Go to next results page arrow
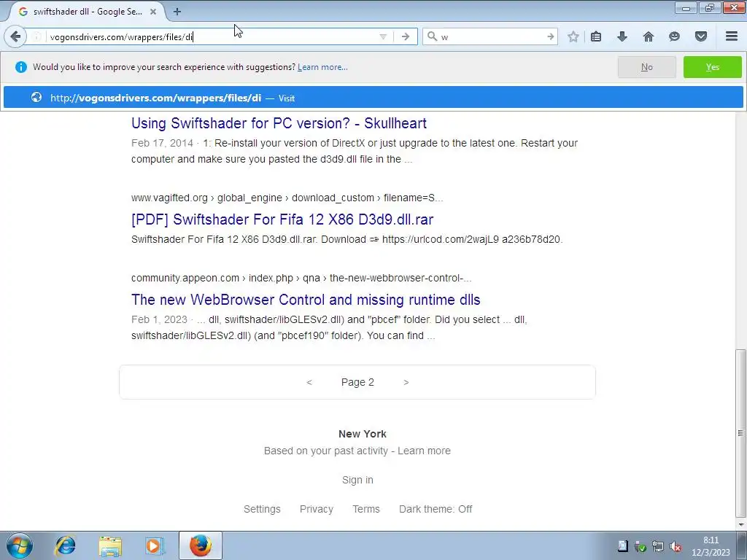Image resolution: width=747 pixels, height=560 pixels. click(x=406, y=382)
